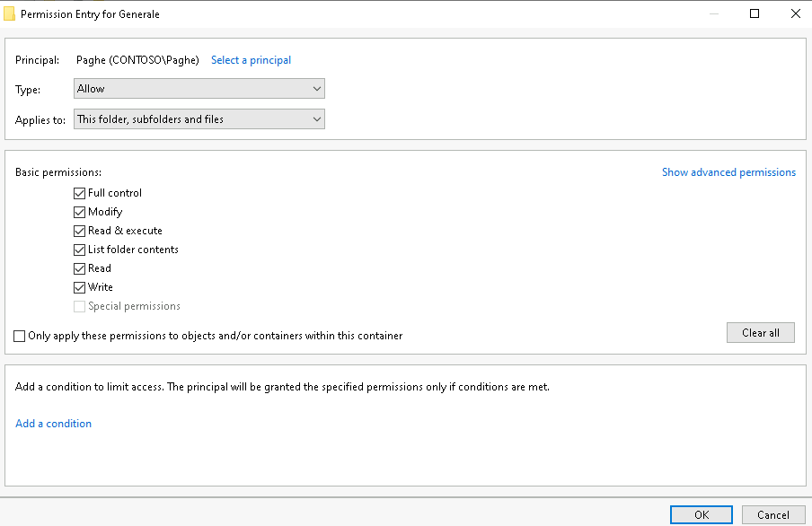Uncheck the Full control checkbox
The image size is (812, 526).
tap(79, 193)
